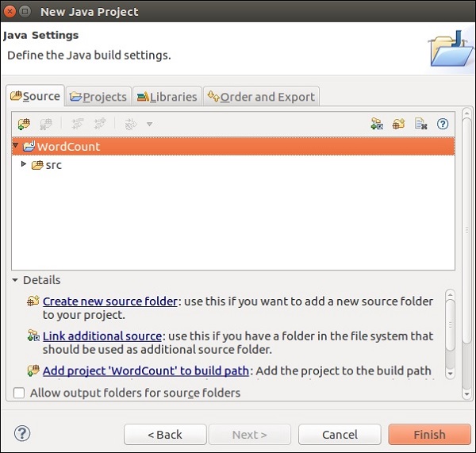Open the Libraries tab
The height and width of the screenshot is (453, 476).
click(167, 97)
